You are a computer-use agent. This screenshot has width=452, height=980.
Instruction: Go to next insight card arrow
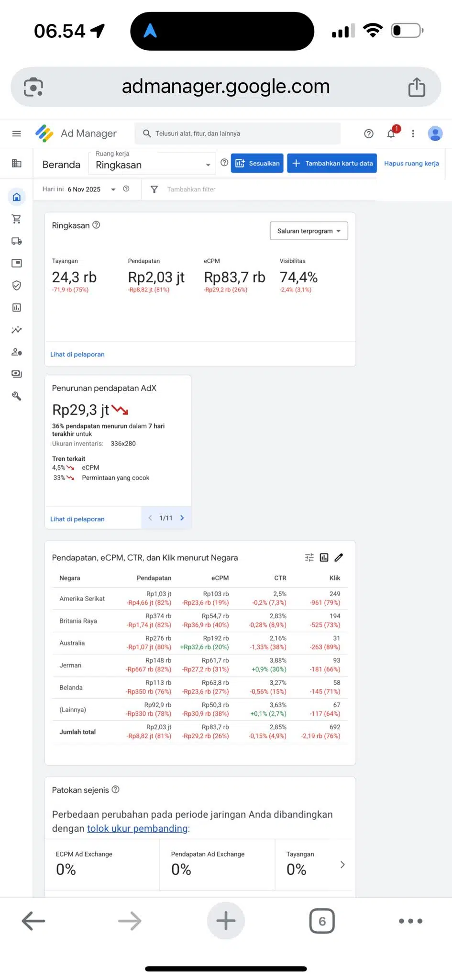click(x=182, y=518)
